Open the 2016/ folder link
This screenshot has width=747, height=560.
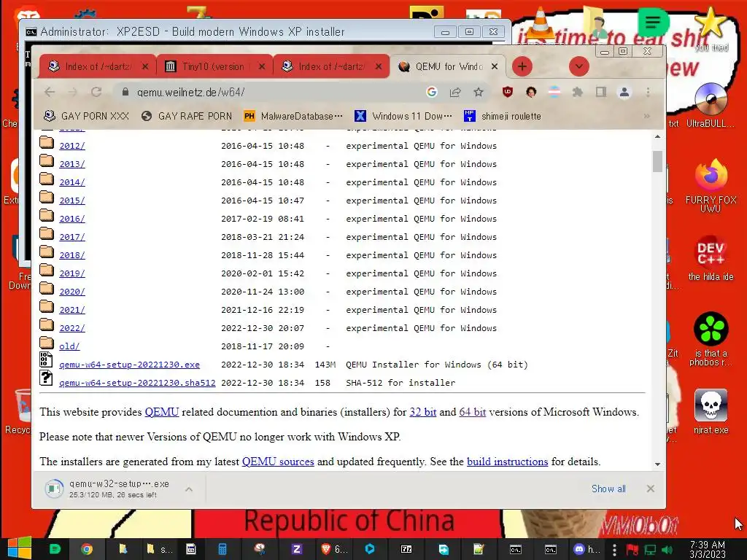pyautogui.click(x=72, y=219)
